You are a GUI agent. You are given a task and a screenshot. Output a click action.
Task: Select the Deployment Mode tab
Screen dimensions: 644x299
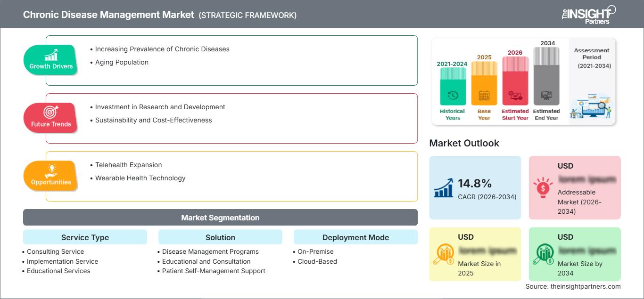(355, 237)
